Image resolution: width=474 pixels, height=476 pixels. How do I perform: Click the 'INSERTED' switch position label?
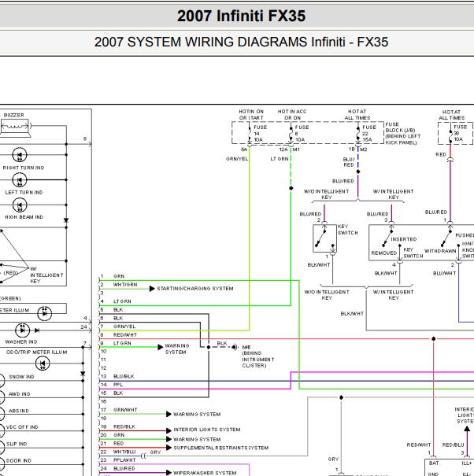coord(403,239)
